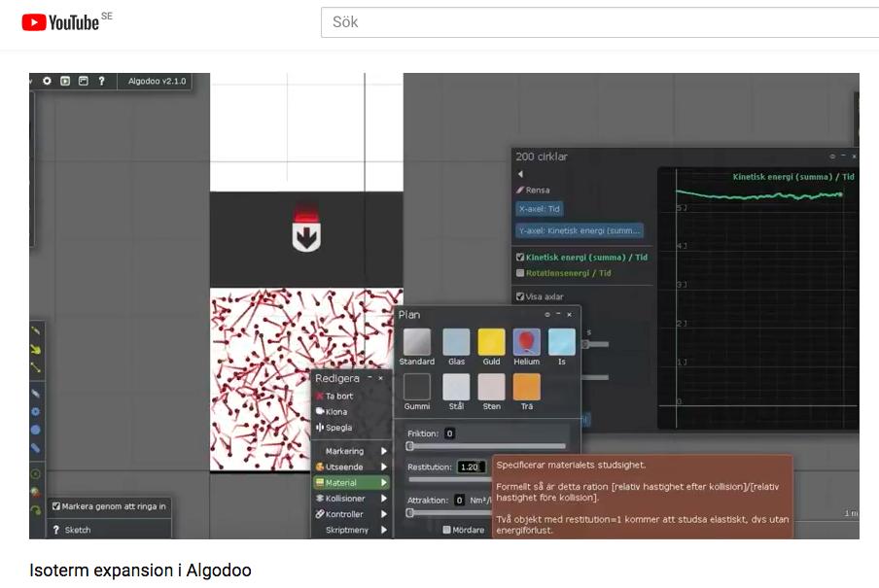Select the green curved arrow tool

tap(36, 510)
